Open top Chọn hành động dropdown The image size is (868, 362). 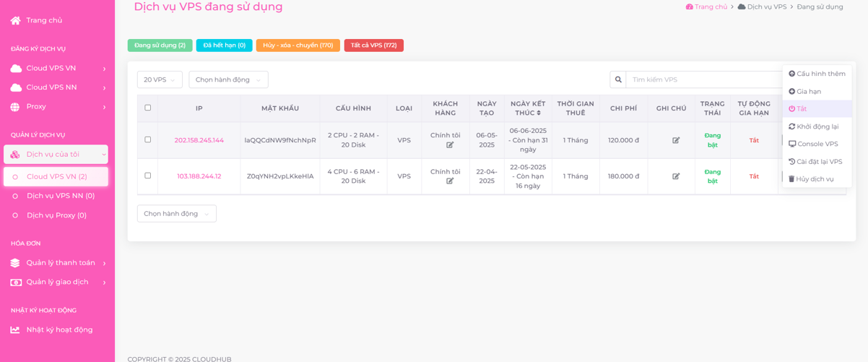point(228,79)
